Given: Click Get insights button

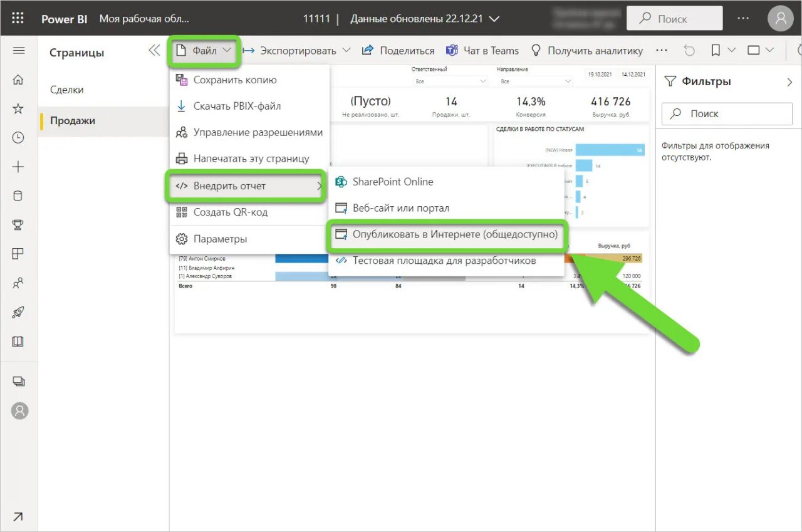Looking at the screenshot, I should 587,51.
